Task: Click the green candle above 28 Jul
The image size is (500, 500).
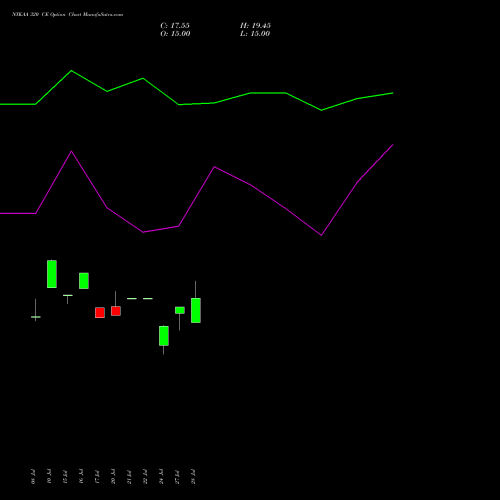Action: click(x=196, y=310)
